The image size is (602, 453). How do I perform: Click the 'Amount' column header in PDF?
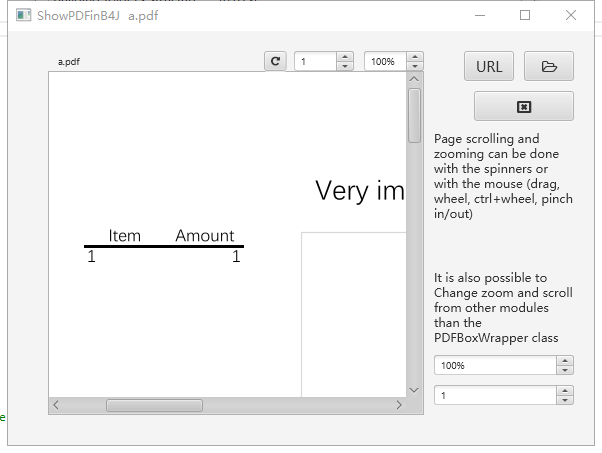click(x=205, y=235)
